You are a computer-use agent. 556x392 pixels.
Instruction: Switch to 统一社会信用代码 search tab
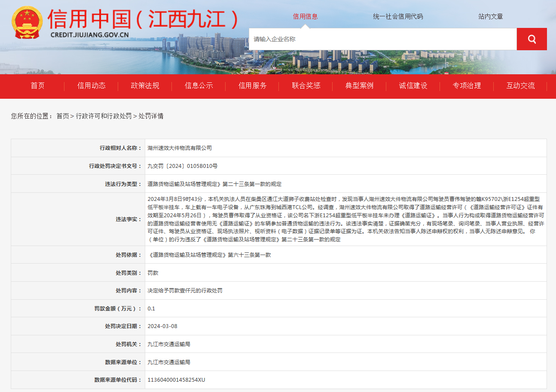tap(398, 16)
